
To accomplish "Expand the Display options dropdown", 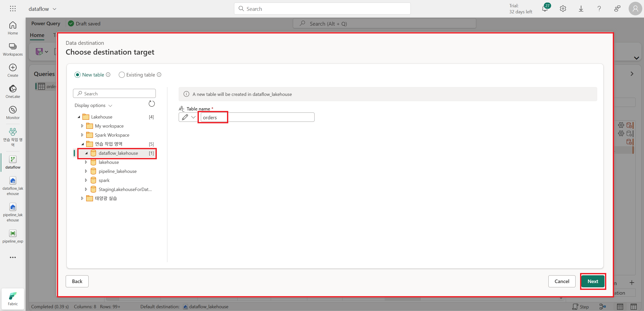I will tap(93, 105).
